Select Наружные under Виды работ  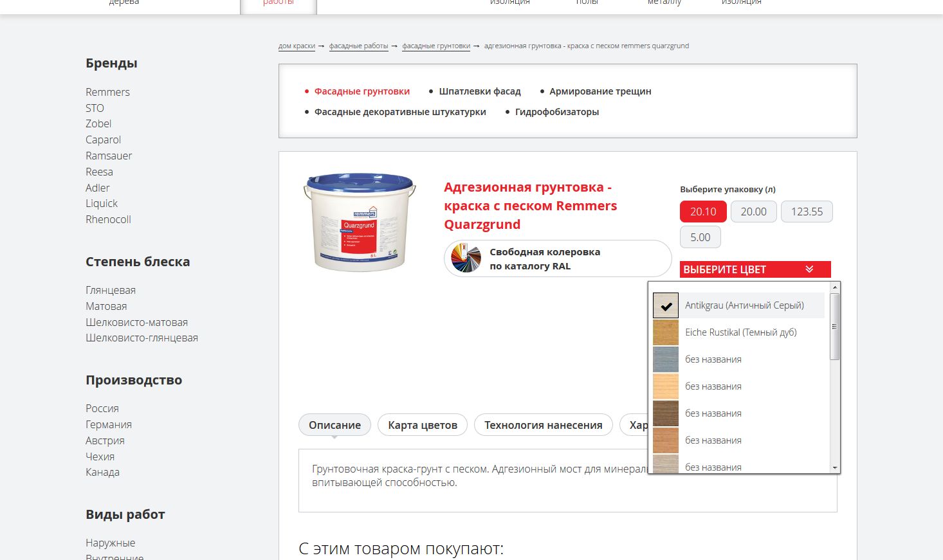[110, 543]
